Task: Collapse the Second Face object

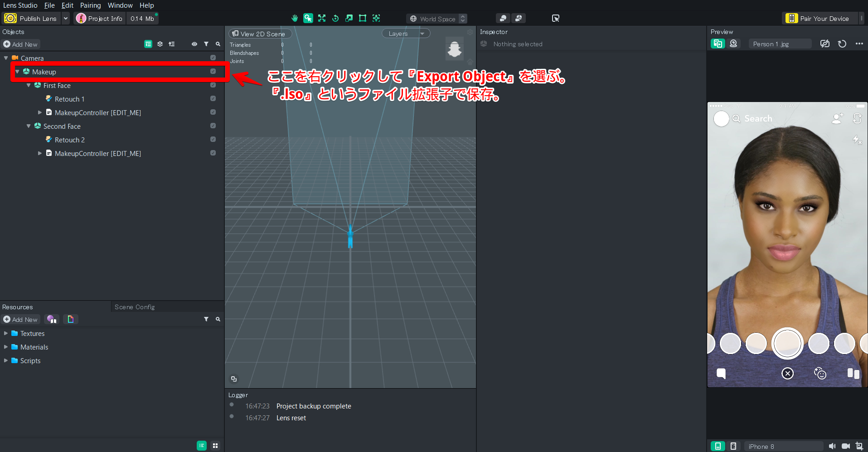Action: (29, 126)
